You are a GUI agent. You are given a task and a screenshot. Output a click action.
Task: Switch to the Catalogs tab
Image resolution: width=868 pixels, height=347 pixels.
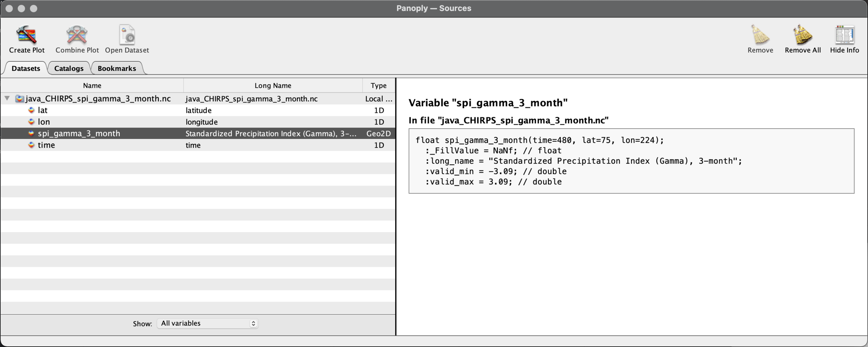point(69,68)
